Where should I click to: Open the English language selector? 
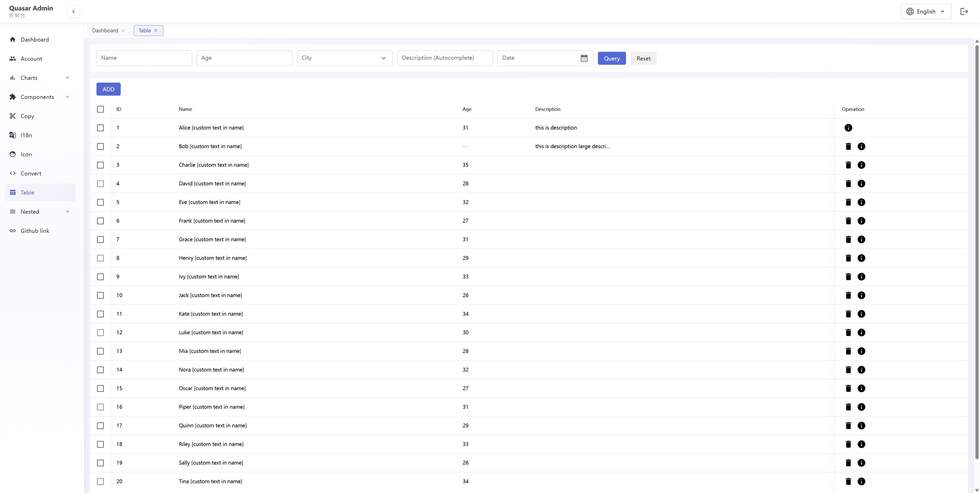tap(926, 11)
